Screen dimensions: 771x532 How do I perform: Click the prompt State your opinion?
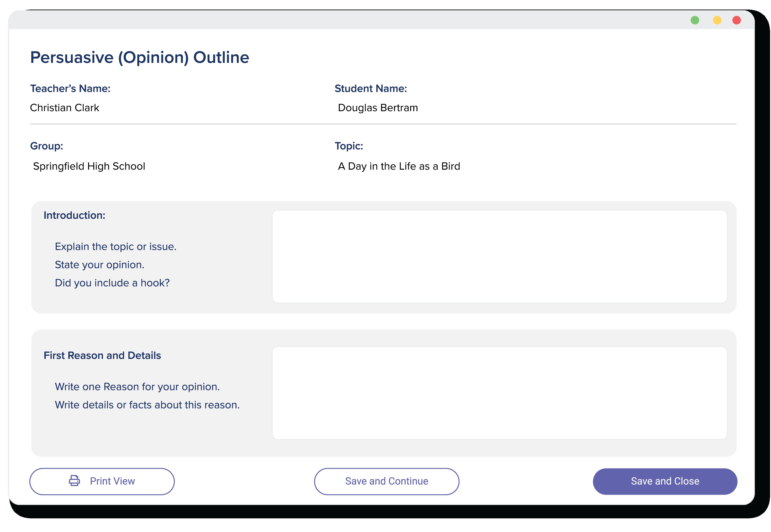pos(99,265)
